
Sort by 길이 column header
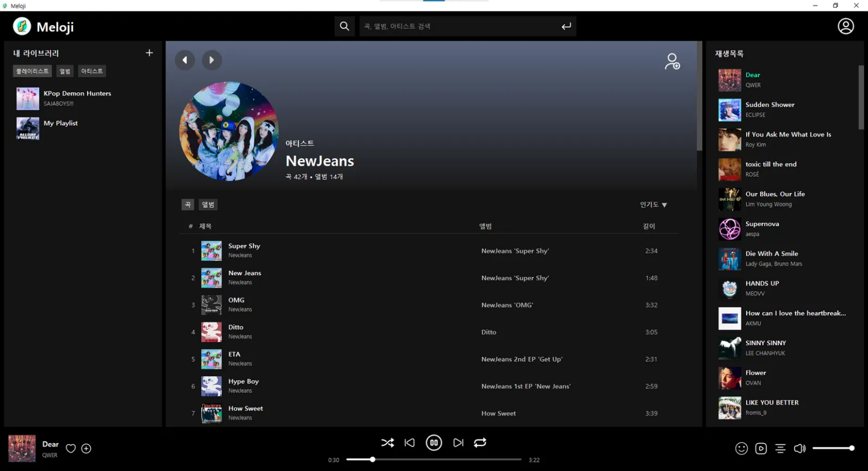point(649,227)
